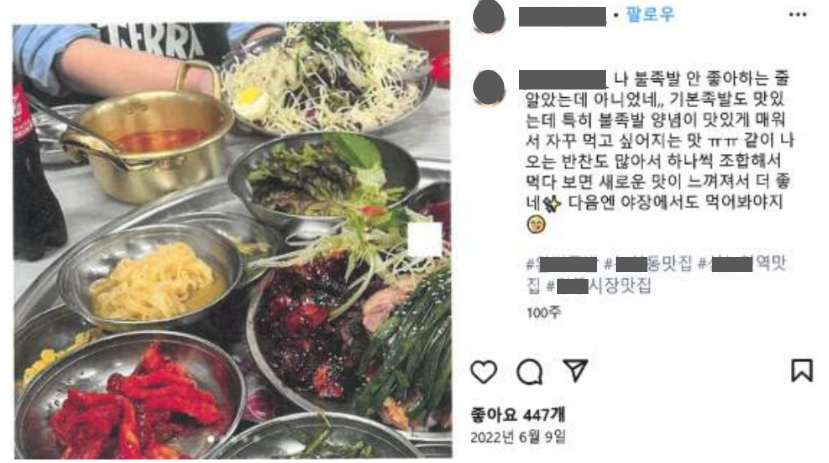This screenshot has height=463, width=829.
Task: Follow the account via 팔로우
Action: pos(650,14)
